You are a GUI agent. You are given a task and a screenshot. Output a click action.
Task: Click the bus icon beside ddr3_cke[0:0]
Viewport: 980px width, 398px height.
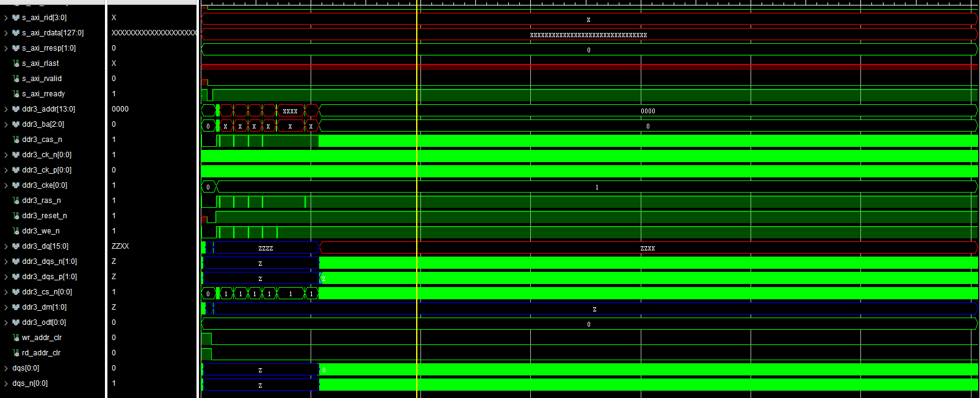point(16,185)
